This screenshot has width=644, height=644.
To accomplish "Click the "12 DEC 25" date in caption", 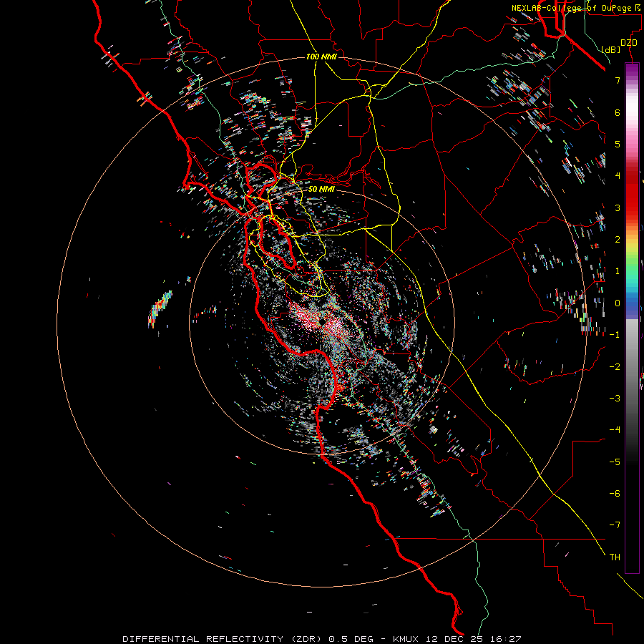I will [x=454, y=639].
